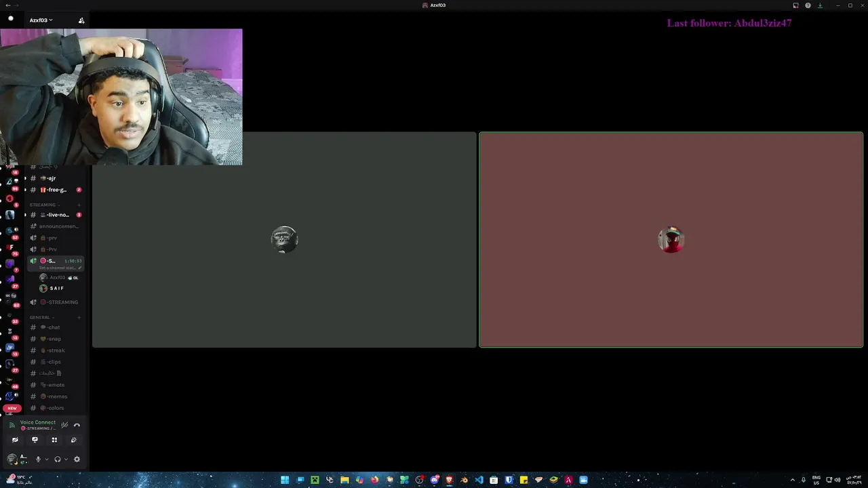Viewport: 868px width, 488px height.
Task: Open the soundboard button
Action: (74, 440)
